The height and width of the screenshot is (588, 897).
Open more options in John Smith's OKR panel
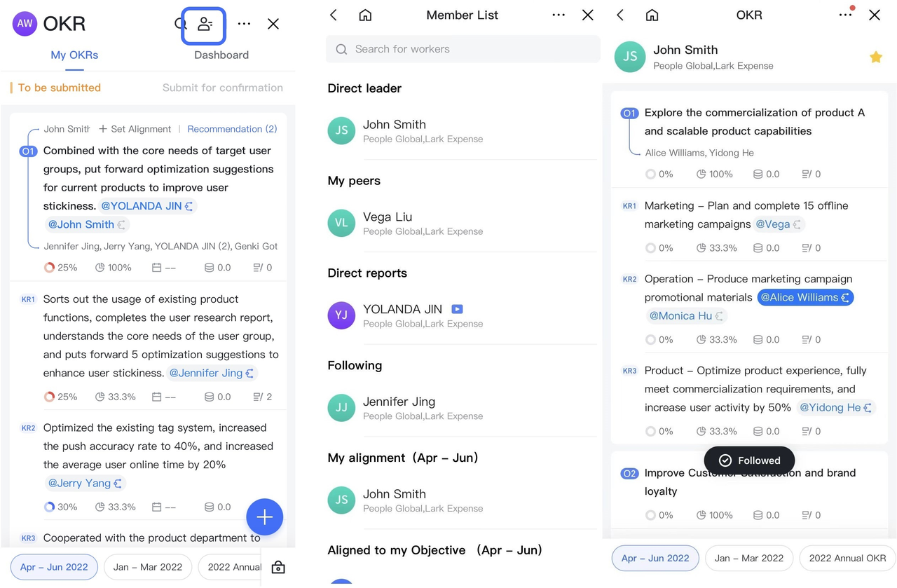click(x=845, y=15)
